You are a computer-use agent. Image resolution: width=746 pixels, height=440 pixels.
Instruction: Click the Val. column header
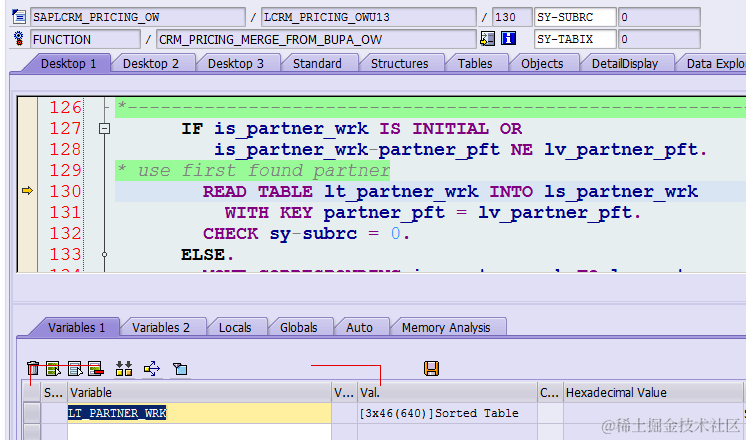point(447,392)
